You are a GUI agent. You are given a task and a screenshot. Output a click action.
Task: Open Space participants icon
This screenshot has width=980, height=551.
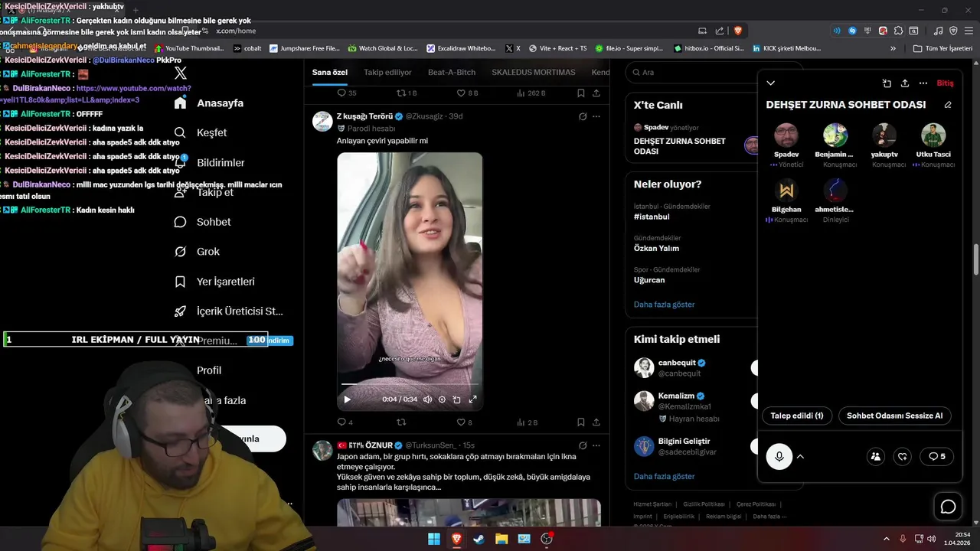pyautogui.click(x=875, y=456)
